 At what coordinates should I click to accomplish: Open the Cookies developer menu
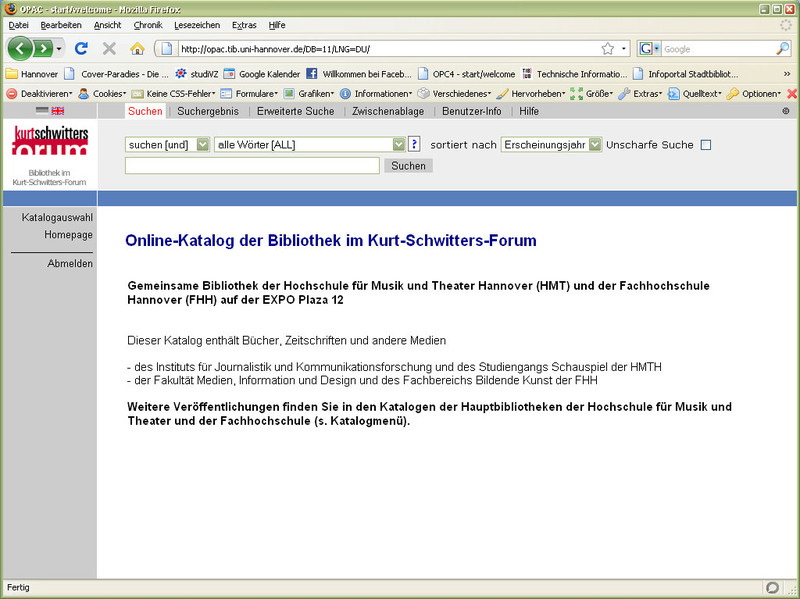pos(102,93)
